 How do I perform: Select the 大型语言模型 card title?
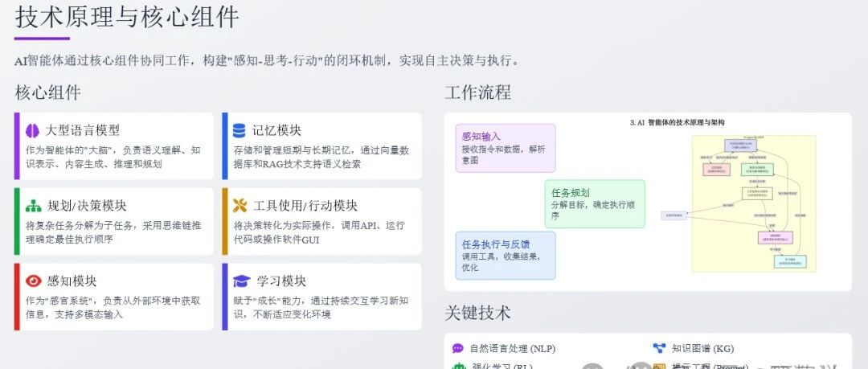83,131
